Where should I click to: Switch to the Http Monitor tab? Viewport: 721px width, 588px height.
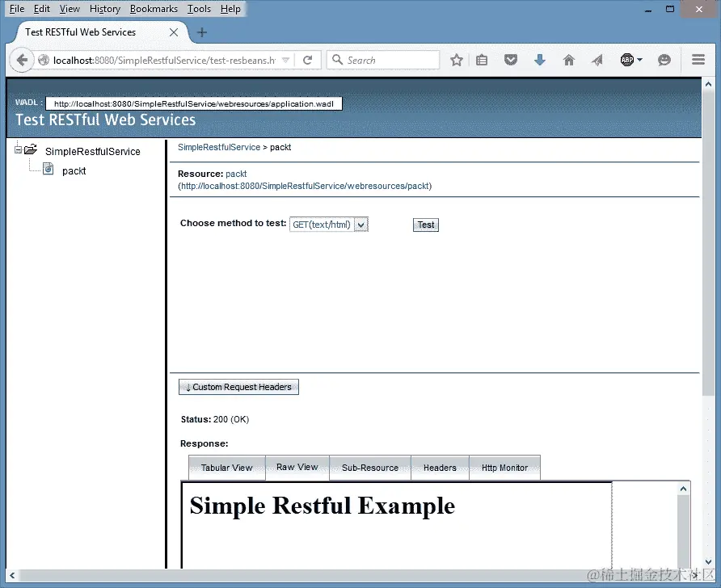[x=504, y=468]
